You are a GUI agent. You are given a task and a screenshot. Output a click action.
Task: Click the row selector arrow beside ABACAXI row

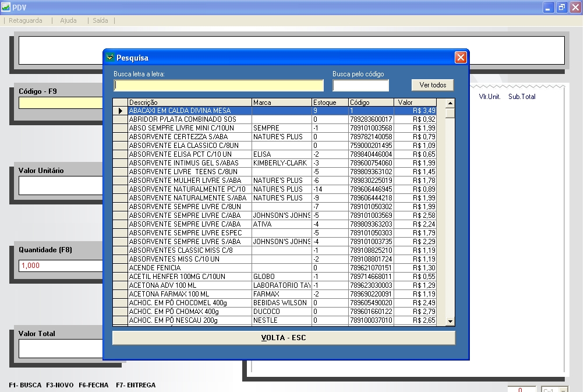tap(121, 111)
